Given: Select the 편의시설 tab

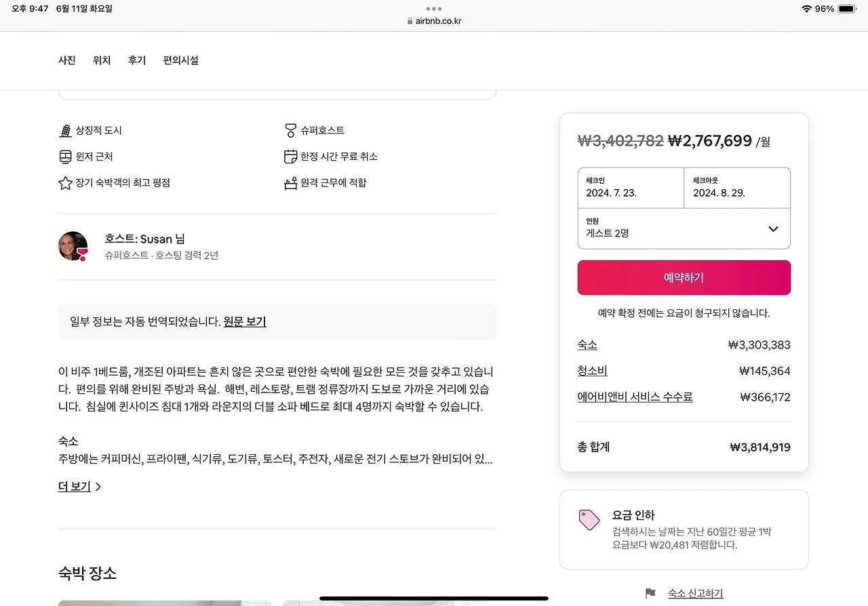Looking at the screenshot, I should pyautogui.click(x=181, y=60).
